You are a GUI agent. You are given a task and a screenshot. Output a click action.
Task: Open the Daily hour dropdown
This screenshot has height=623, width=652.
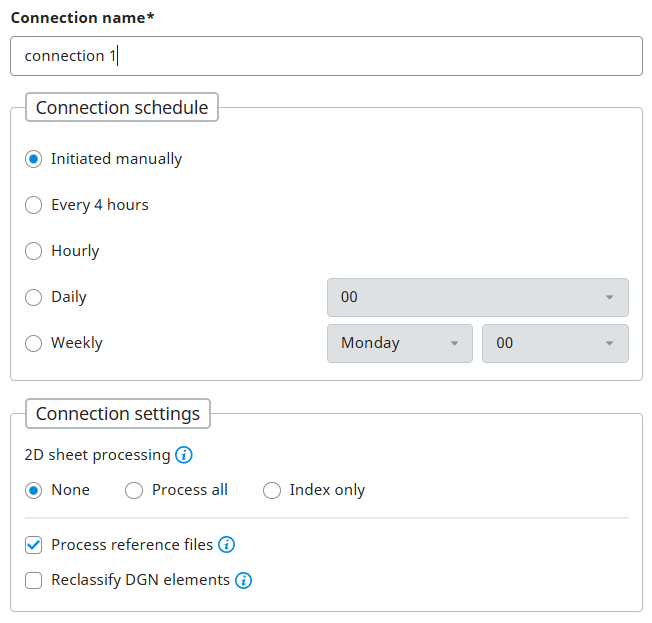477,297
